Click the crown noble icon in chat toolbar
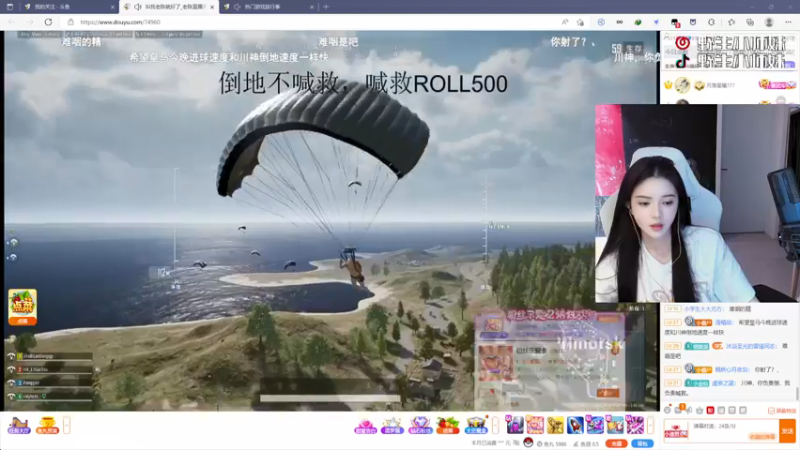The height and width of the screenshot is (450, 800). 699,410
